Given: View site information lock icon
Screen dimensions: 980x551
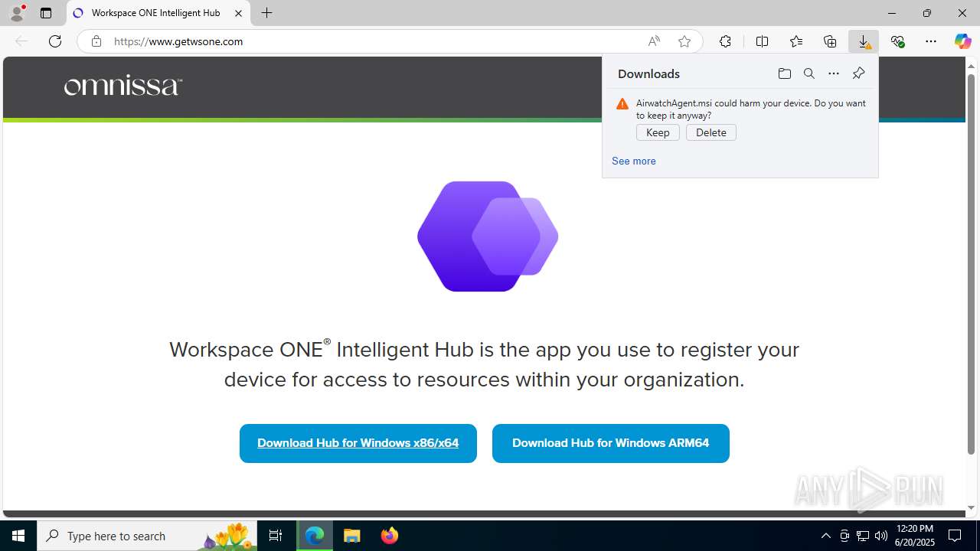Looking at the screenshot, I should pyautogui.click(x=96, y=41).
